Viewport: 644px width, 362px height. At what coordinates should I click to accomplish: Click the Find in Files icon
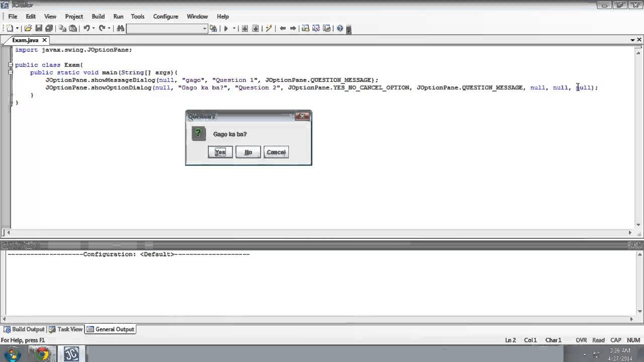click(213, 29)
